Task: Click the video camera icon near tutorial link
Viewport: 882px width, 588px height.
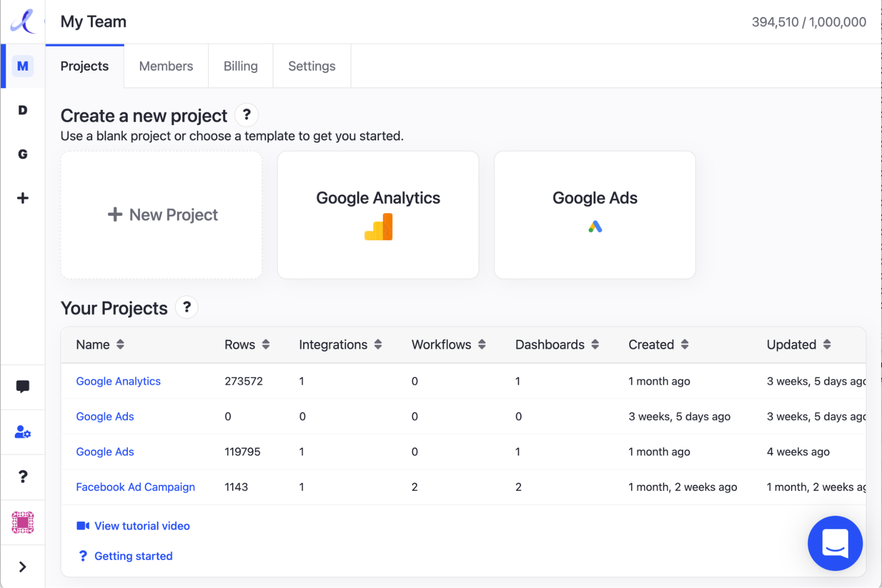Action: click(83, 526)
